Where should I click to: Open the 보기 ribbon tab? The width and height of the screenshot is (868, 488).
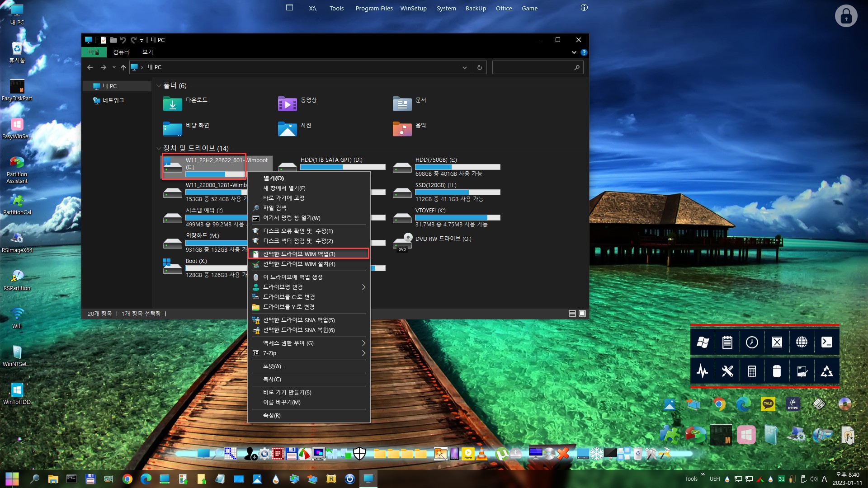(148, 52)
